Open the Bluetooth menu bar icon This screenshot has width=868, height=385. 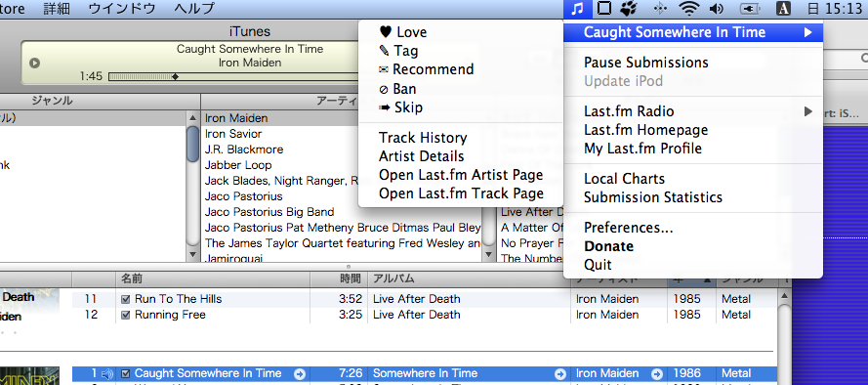point(660,9)
